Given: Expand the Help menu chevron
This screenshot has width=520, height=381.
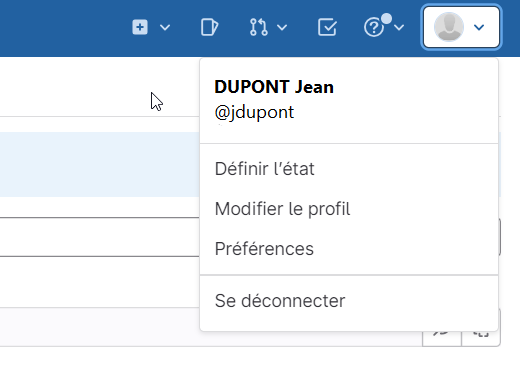Looking at the screenshot, I should pos(399,27).
